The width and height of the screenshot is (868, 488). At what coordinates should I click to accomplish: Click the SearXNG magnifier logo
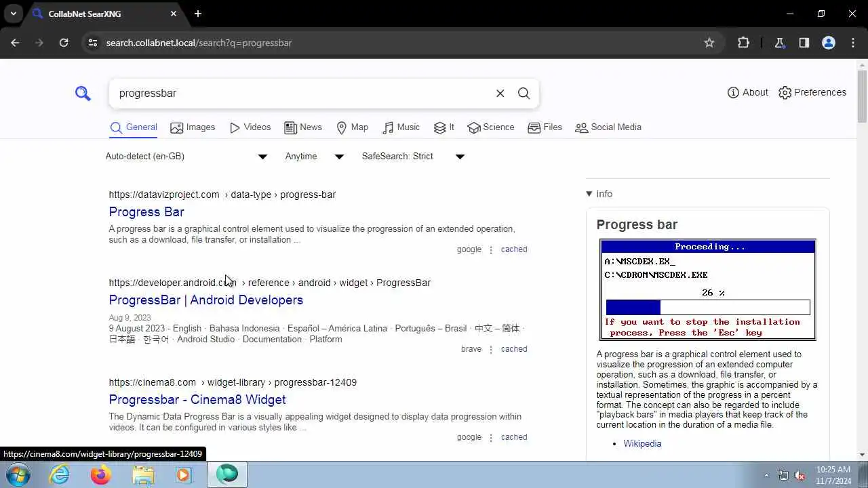coord(83,94)
